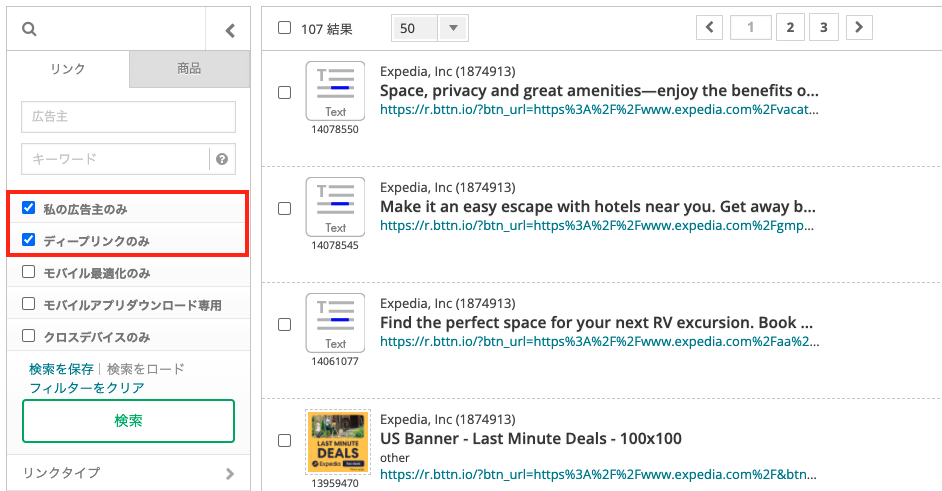
Task: Uncheck 私の広告主のみ checkbox
Action: (x=28, y=208)
